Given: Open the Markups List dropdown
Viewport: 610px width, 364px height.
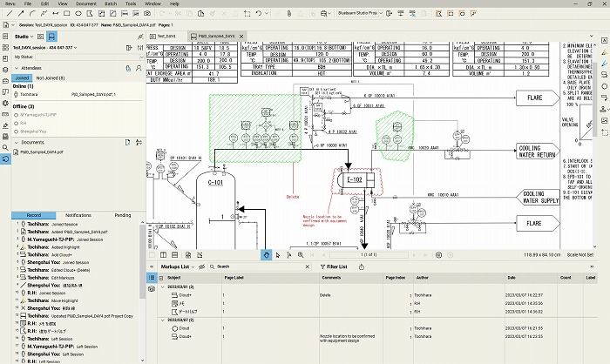Looking at the screenshot, I should tap(178, 266).
